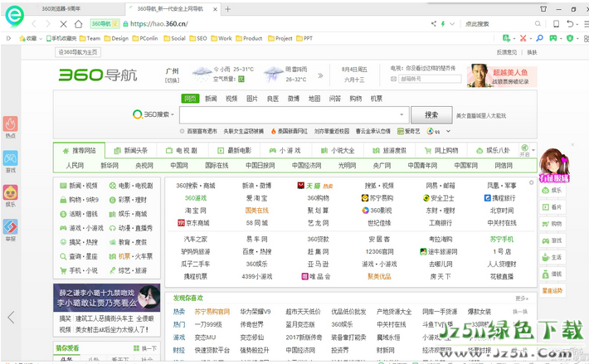
Task: Click the favorites star bookmark icon
Action: pos(22,38)
